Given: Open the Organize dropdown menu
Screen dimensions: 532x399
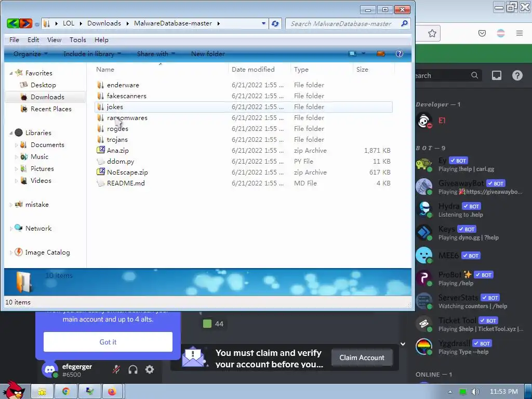Looking at the screenshot, I should tap(30, 54).
